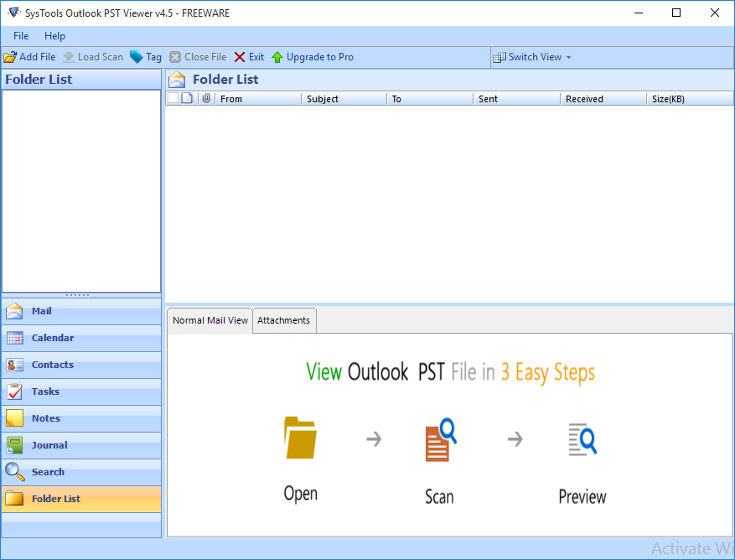
Task: Select Calendar in the navigation pane
Action: point(81,338)
